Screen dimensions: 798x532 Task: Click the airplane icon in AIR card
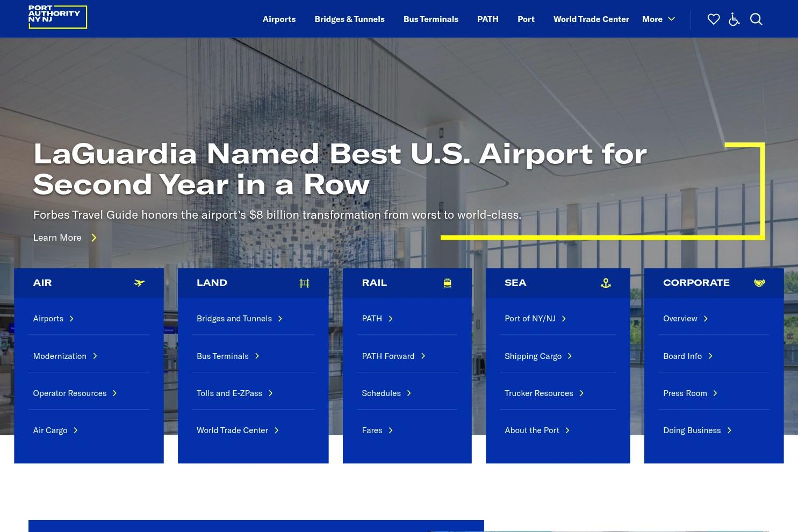click(139, 283)
